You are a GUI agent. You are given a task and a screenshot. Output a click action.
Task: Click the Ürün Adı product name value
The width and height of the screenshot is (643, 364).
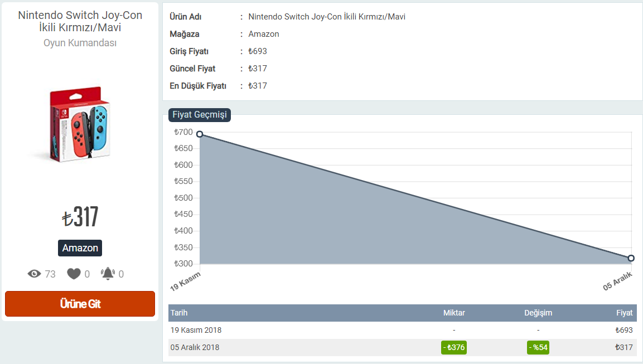[x=327, y=17]
